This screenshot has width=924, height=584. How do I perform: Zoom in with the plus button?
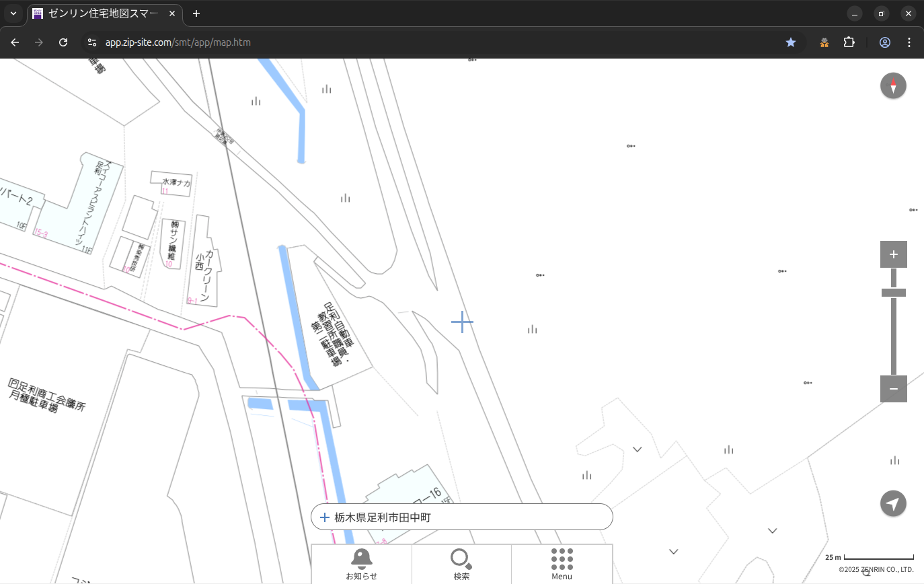click(x=893, y=254)
